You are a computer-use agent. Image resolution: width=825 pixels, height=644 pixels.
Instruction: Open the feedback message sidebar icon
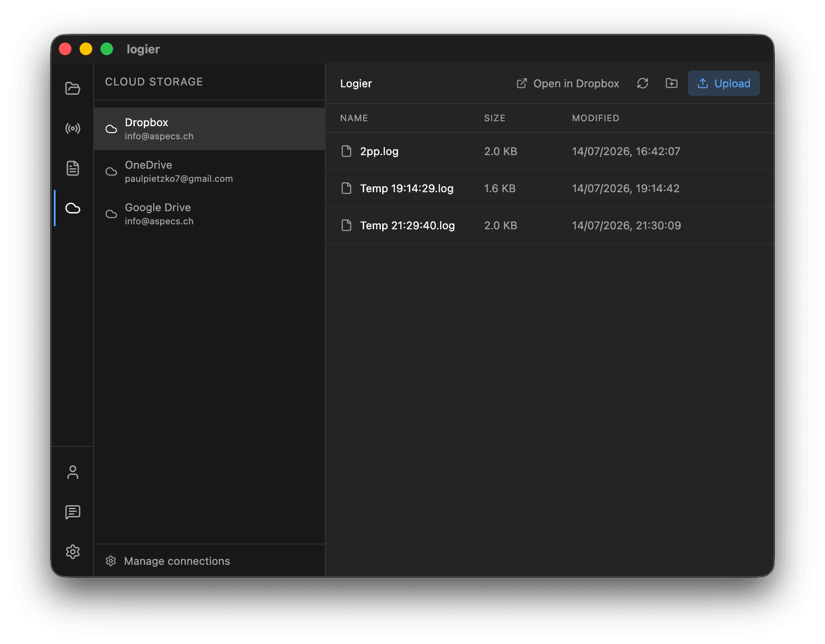coord(72,512)
